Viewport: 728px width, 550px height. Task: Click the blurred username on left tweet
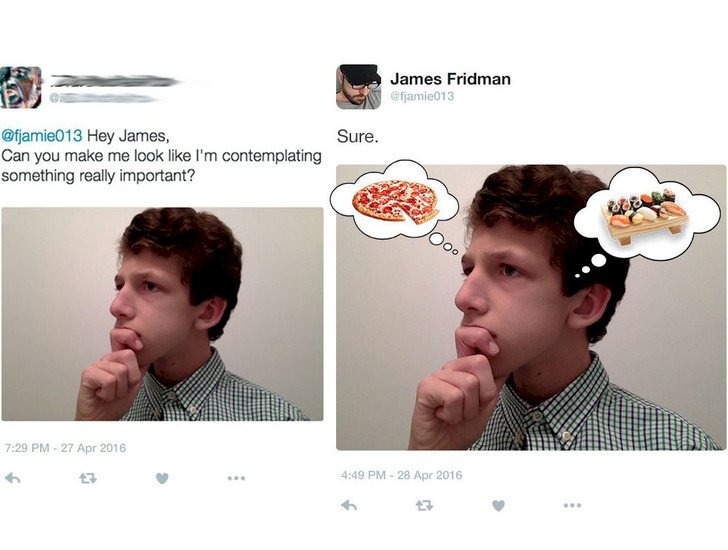pos(115,80)
